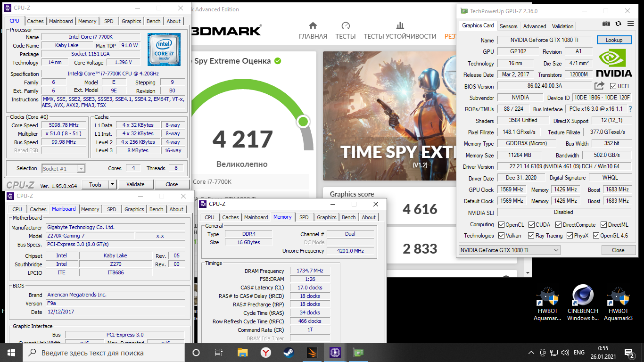Click the Close button in GPU-Z

(x=618, y=250)
